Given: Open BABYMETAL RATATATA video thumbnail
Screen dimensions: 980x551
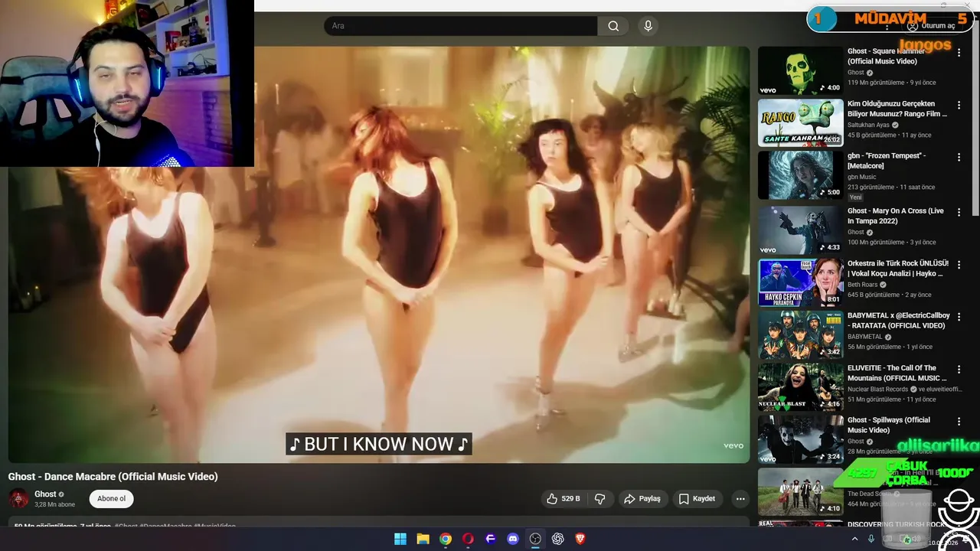Looking at the screenshot, I should point(800,334).
